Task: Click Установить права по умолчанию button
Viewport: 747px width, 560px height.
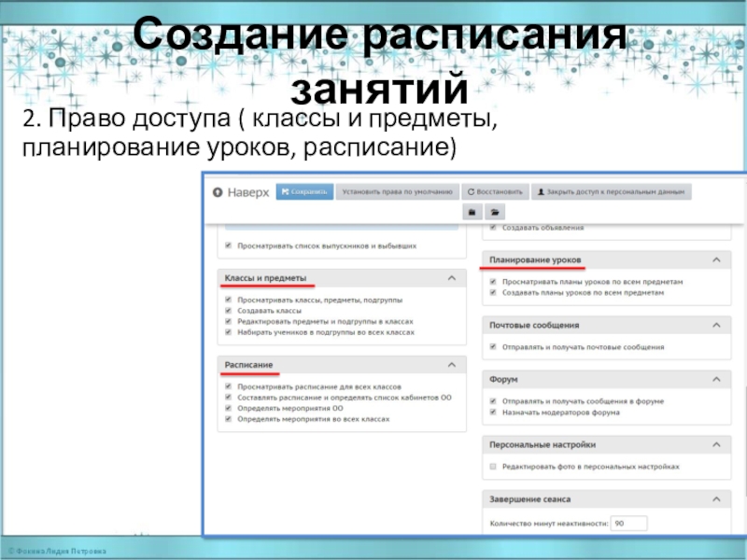Action: [x=398, y=192]
